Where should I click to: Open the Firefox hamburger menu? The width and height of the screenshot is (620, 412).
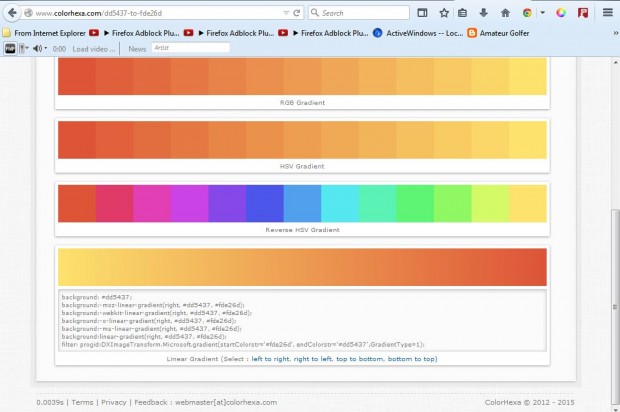point(607,13)
